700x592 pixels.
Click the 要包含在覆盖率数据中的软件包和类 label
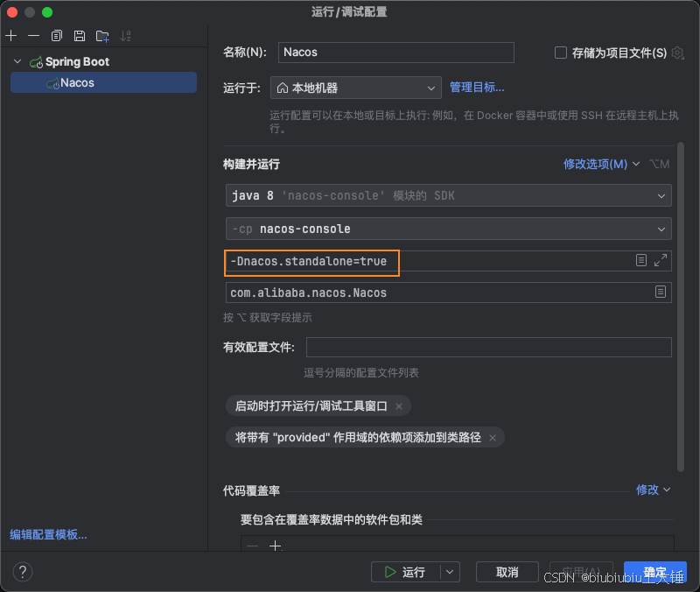332,519
